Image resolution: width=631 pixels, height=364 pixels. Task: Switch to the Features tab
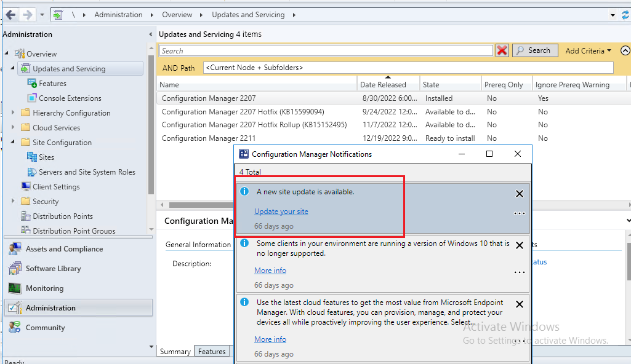212,351
